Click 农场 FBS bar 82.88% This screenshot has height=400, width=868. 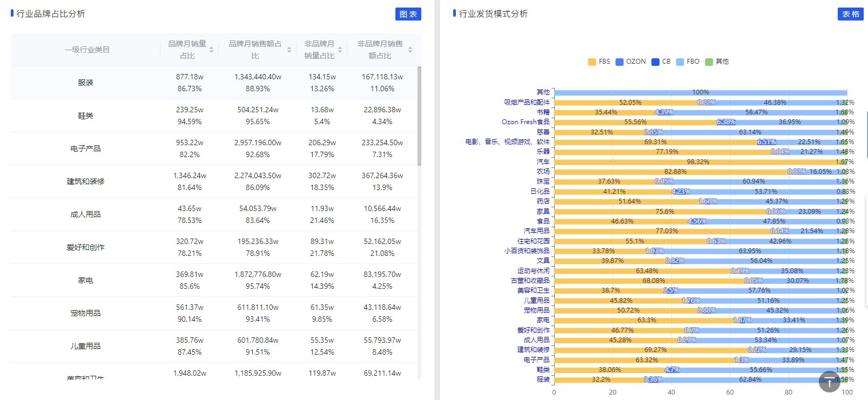click(676, 172)
